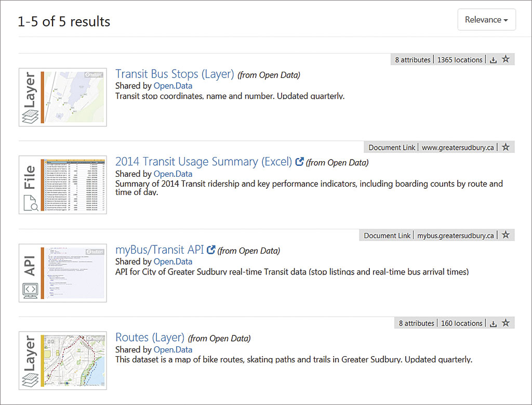The height and width of the screenshot is (405, 532).
Task: Download the Routes layer data
Action: coord(493,323)
